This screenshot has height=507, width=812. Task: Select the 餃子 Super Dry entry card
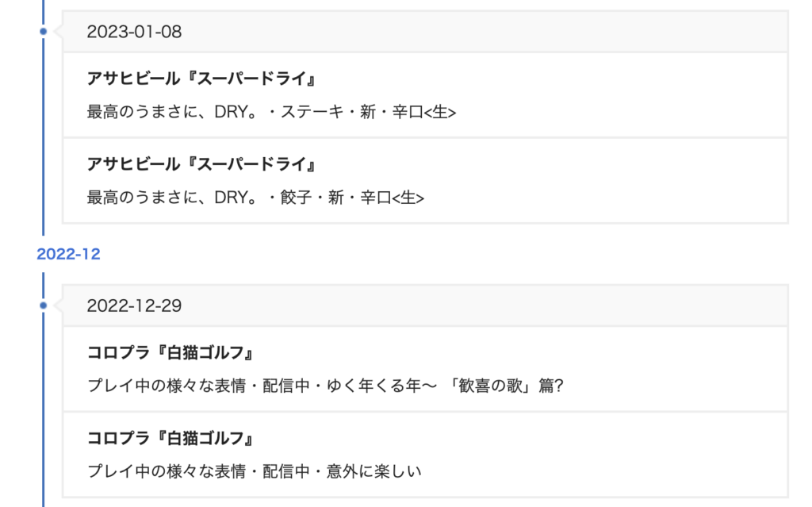(425, 180)
